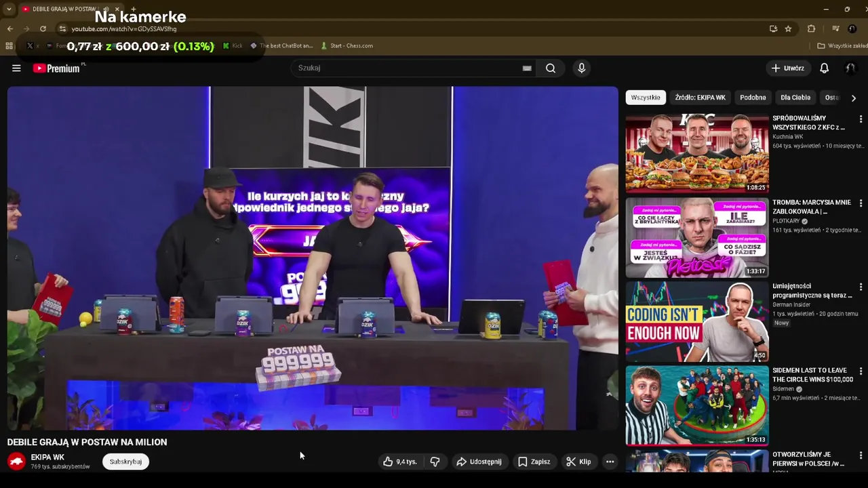
Task: Open SPRÓBOWALIŚMY WSZYSTKIEGO Z KFC title
Action: pos(808,123)
